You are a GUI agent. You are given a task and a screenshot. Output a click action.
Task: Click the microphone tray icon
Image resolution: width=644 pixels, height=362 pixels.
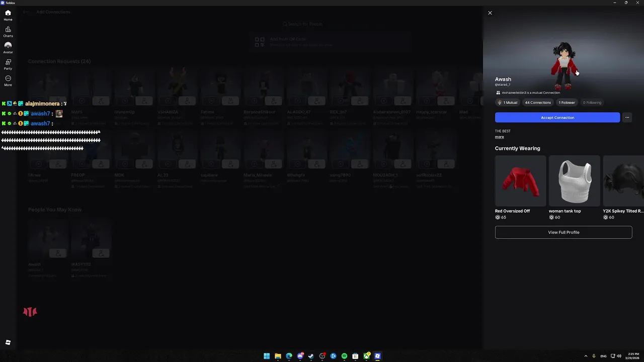[x=594, y=356]
